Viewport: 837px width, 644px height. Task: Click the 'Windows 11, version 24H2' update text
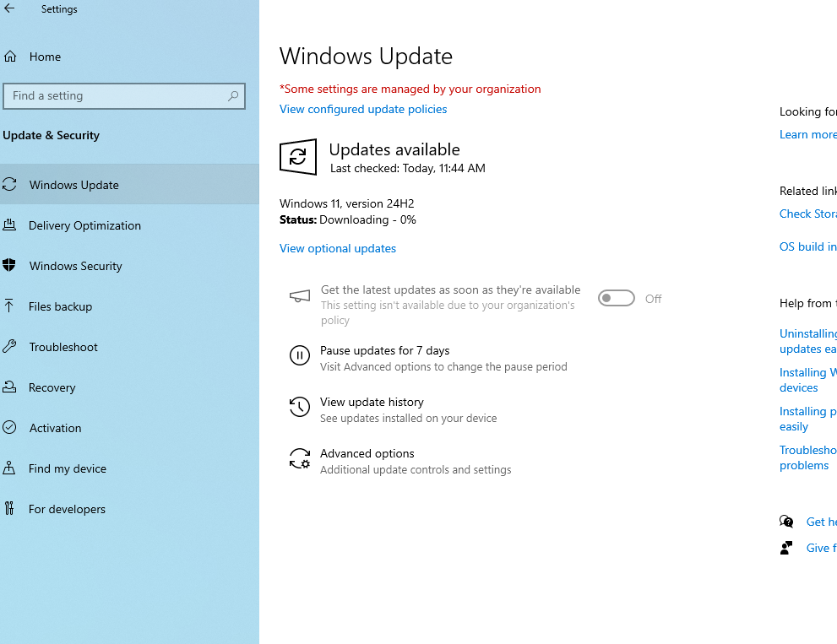(x=346, y=203)
